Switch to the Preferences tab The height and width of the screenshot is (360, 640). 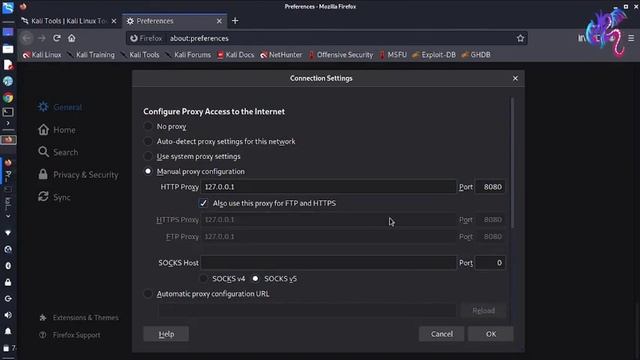[x=174, y=21]
